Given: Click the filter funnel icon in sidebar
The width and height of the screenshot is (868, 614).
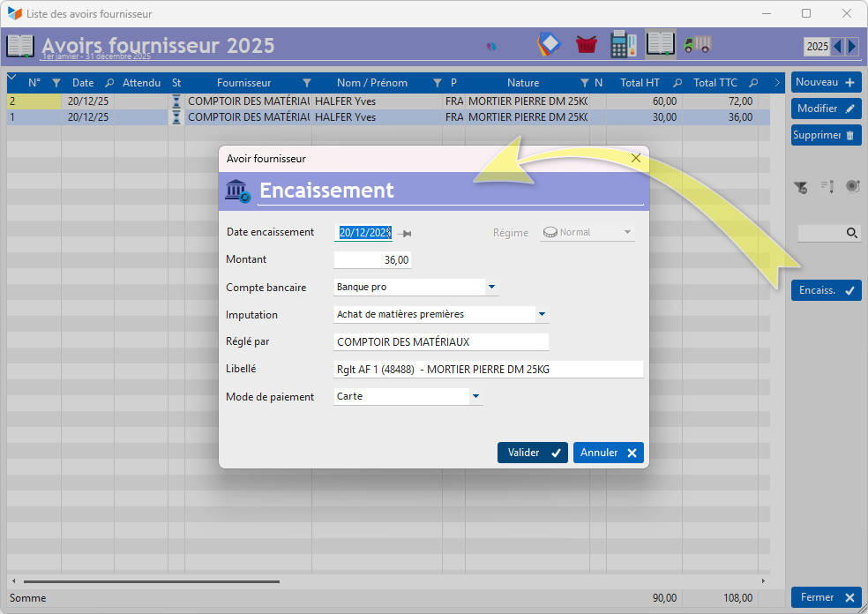Looking at the screenshot, I should pyautogui.click(x=800, y=186).
